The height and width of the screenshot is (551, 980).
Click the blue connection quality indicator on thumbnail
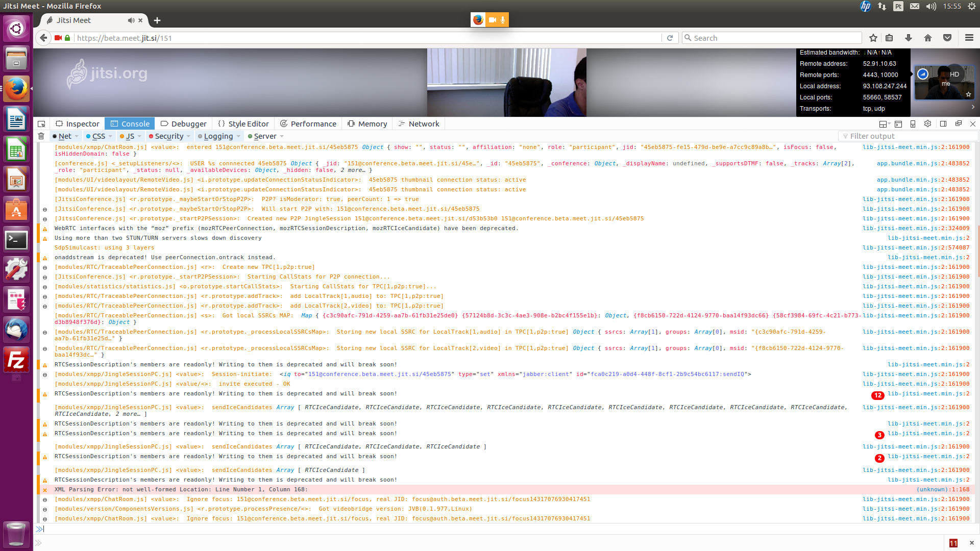[923, 74]
